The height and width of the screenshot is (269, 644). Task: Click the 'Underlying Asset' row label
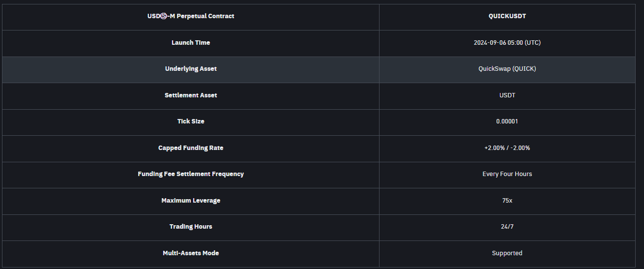point(191,69)
